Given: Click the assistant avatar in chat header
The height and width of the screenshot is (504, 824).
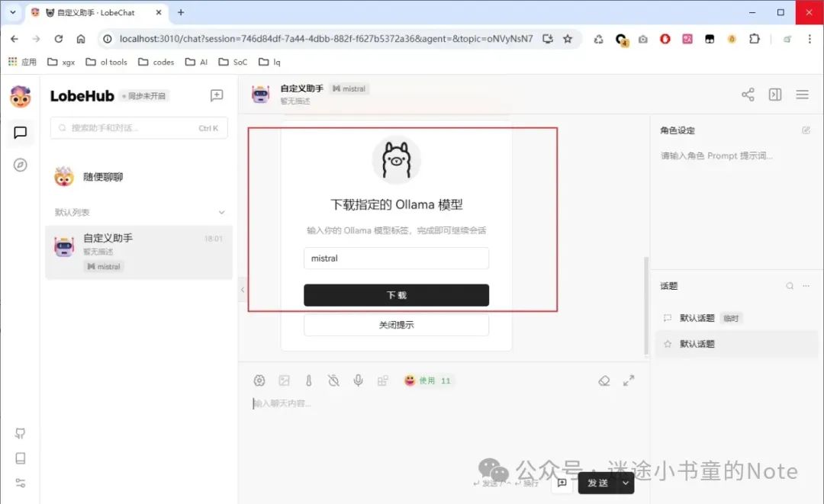Looking at the screenshot, I should tap(261, 95).
